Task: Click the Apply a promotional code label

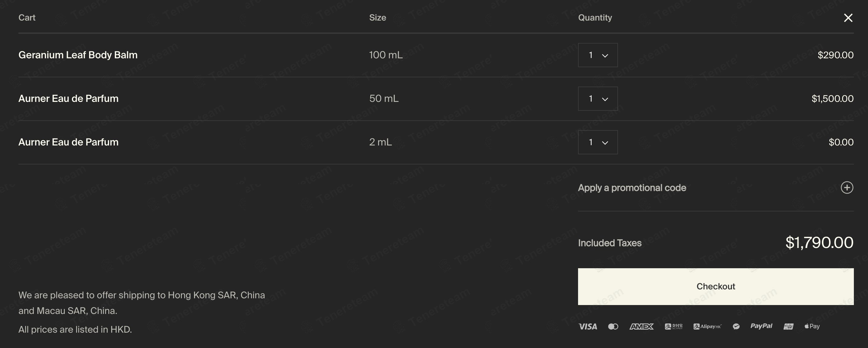Action: 632,188
